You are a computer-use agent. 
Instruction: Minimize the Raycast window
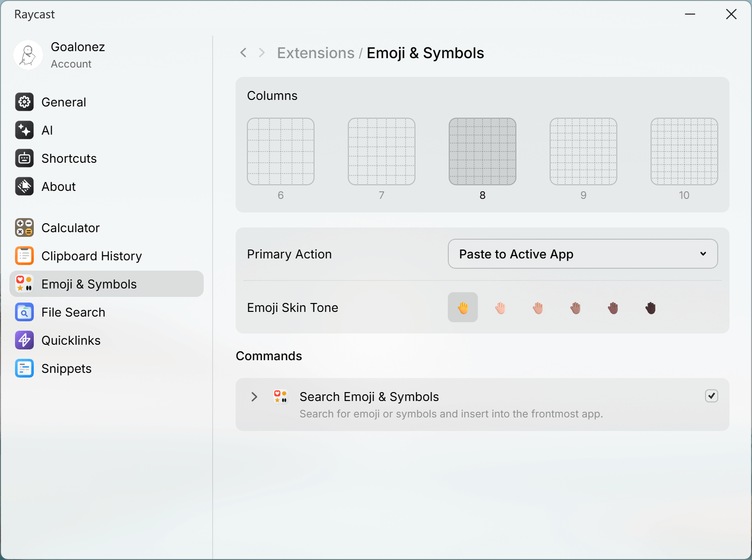(690, 14)
